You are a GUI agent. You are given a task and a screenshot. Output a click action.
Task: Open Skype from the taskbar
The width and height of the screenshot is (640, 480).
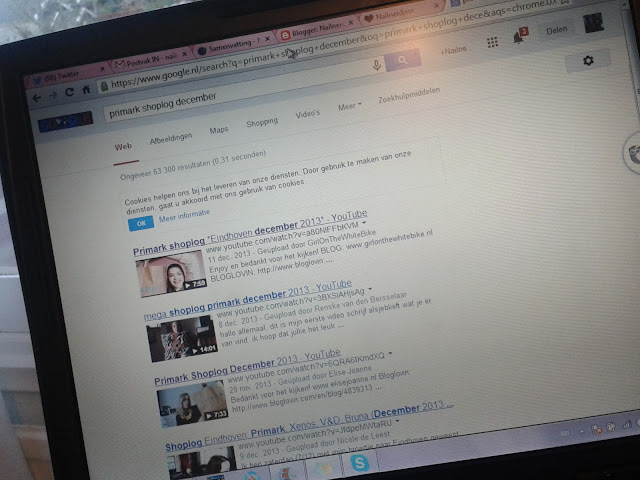360,463
